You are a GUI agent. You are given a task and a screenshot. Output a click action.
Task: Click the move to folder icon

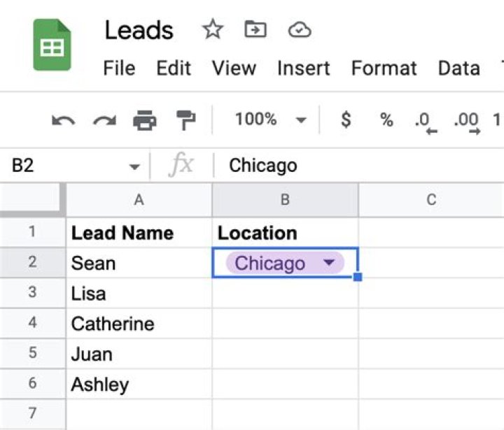(255, 29)
